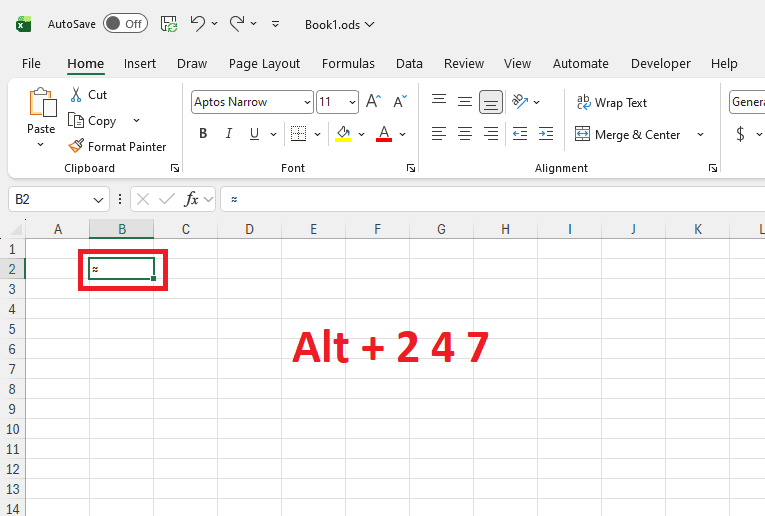Expand the Redo history dropdown
This screenshot has width=765, height=516.
pyautogui.click(x=254, y=23)
